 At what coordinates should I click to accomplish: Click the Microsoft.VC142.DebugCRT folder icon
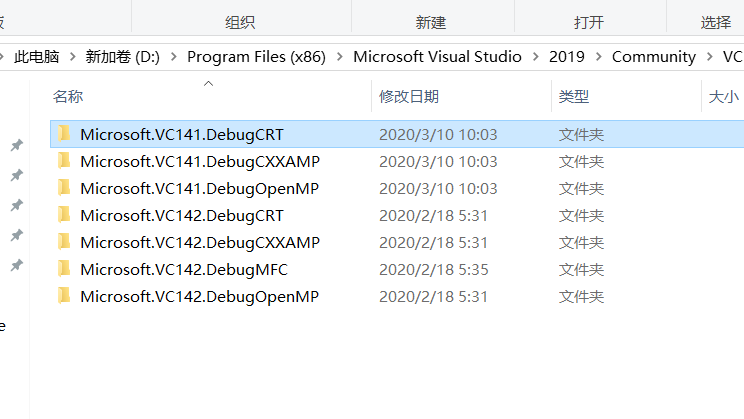pyautogui.click(x=64, y=215)
